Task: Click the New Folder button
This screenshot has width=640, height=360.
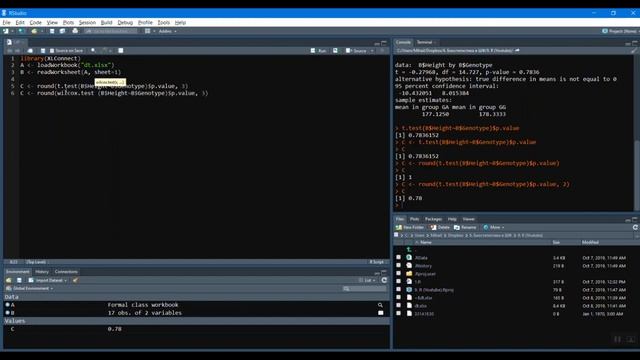Action: point(410,227)
